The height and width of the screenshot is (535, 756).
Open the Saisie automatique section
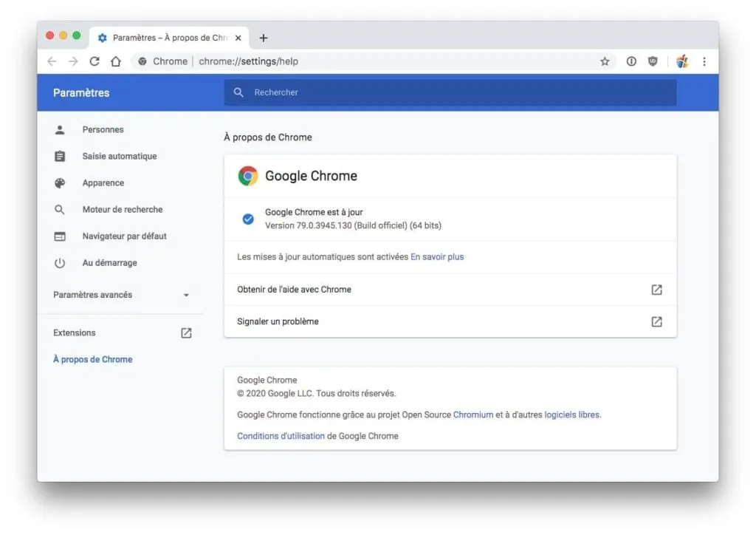pyautogui.click(x=119, y=156)
